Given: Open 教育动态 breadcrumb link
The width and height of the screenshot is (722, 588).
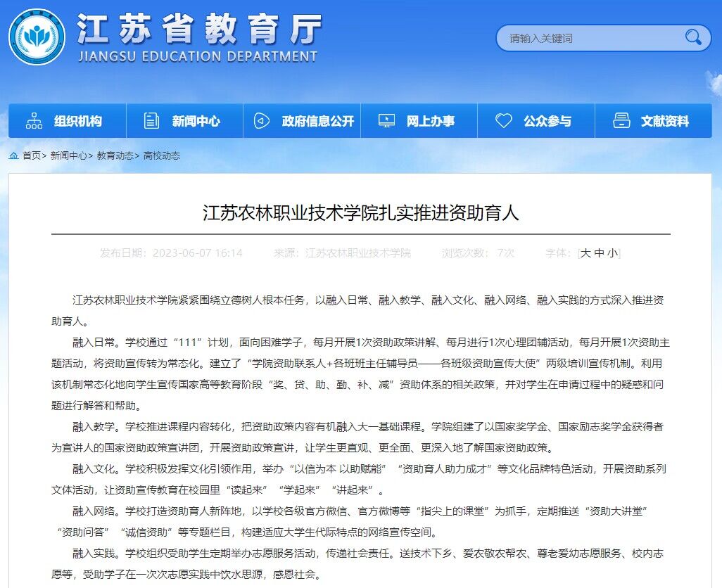Looking at the screenshot, I should click(115, 155).
